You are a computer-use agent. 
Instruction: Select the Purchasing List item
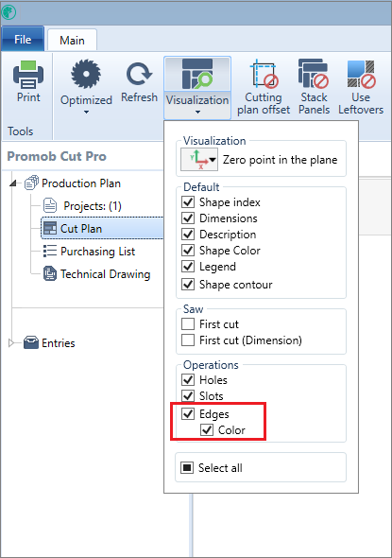[89, 252]
